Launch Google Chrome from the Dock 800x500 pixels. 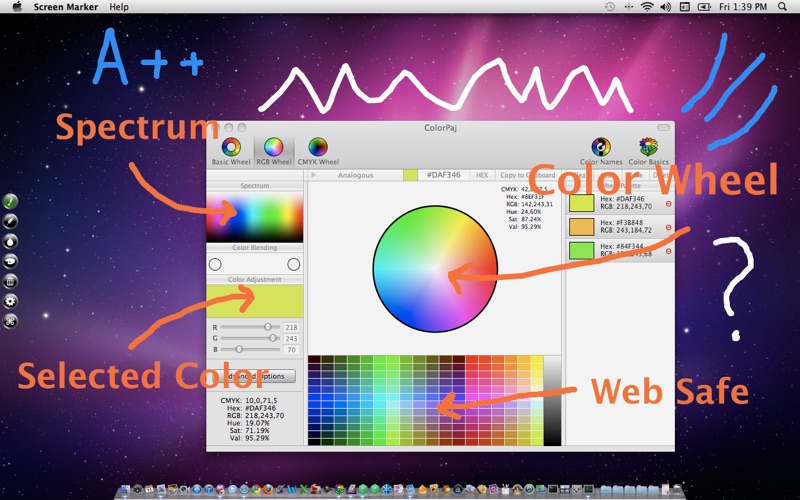point(256,489)
